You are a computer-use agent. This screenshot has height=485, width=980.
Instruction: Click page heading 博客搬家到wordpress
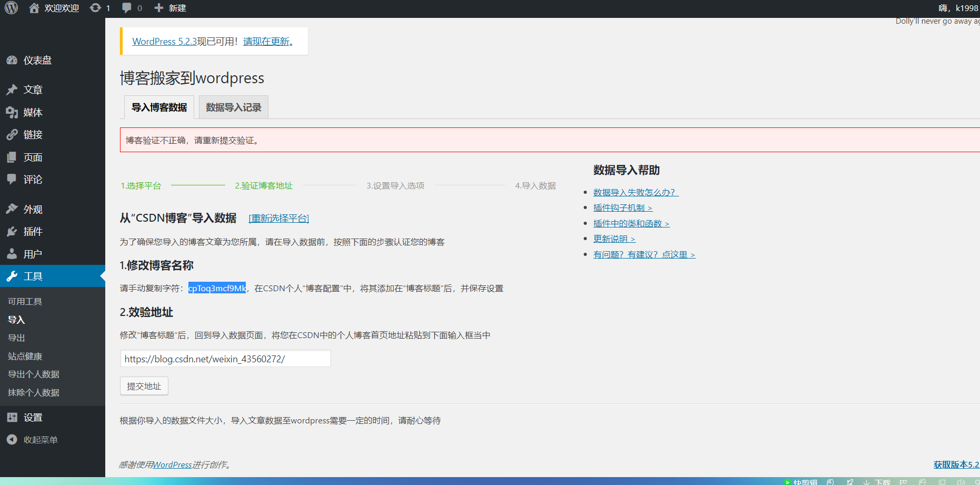pyautogui.click(x=192, y=78)
